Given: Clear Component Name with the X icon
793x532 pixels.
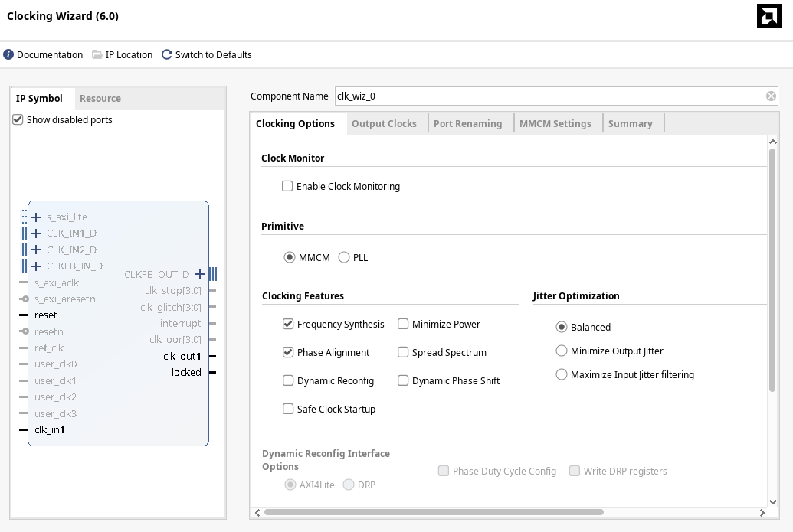Looking at the screenshot, I should (771, 96).
